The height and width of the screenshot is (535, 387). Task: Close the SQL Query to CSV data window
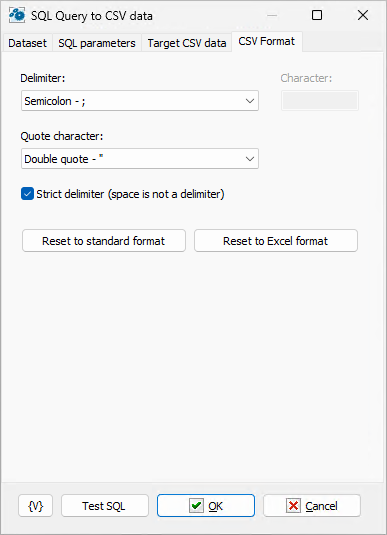[363, 15]
